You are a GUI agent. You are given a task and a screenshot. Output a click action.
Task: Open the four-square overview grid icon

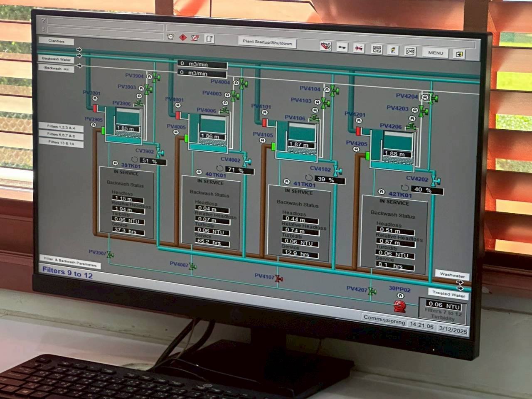pyautogui.click(x=377, y=49)
